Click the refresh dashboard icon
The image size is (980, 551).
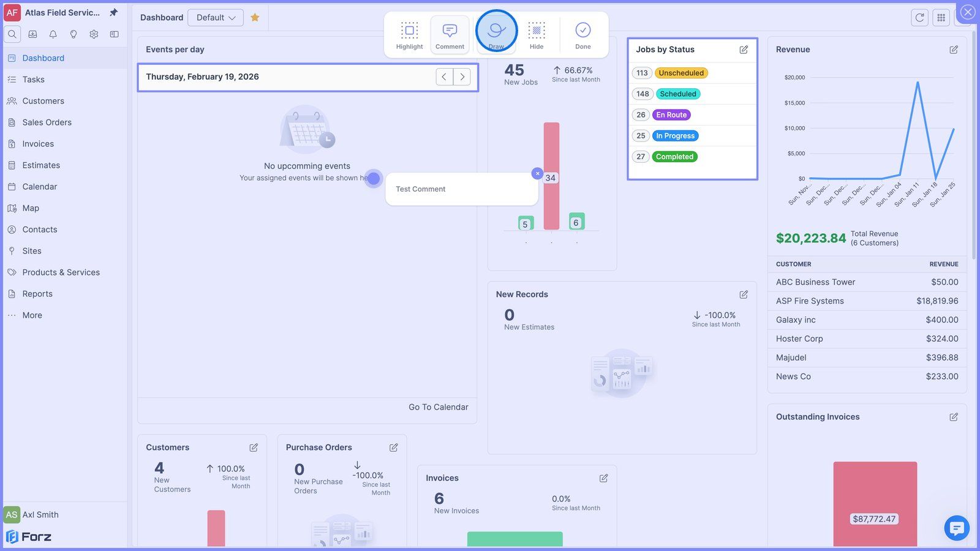[919, 18]
